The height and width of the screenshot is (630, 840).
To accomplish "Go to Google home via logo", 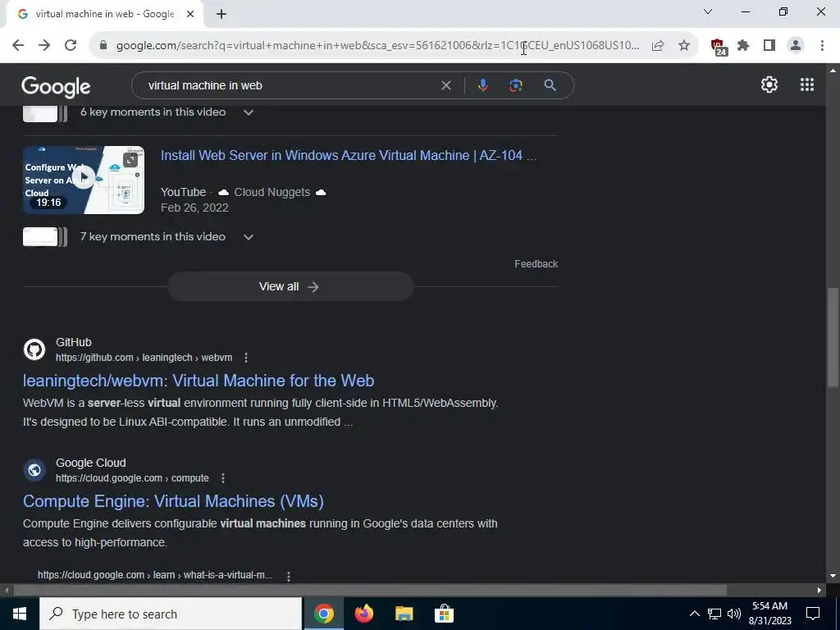I will tap(56, 86).
